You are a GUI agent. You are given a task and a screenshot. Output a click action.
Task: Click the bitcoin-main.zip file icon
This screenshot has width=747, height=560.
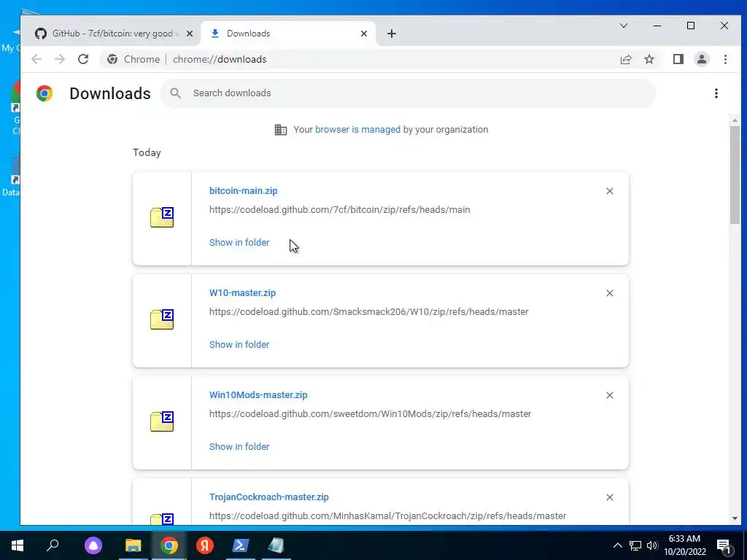pyautogui.click(x=162, y=217)
